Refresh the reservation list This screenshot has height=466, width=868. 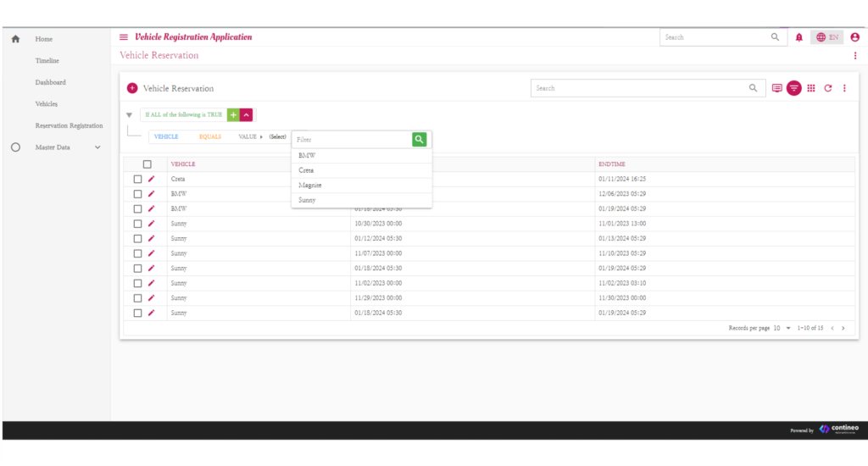(x=828, y=88)
